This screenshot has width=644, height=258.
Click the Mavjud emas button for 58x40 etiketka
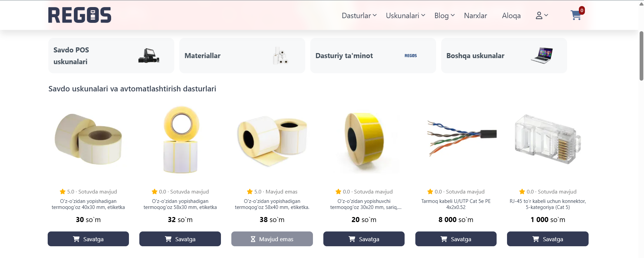coord(272,239)
